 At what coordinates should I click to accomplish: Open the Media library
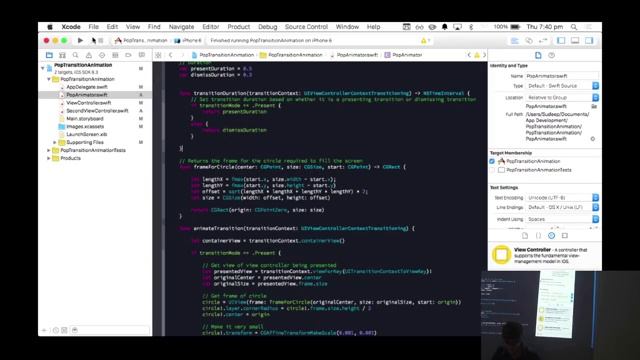(x=565, y=236)
